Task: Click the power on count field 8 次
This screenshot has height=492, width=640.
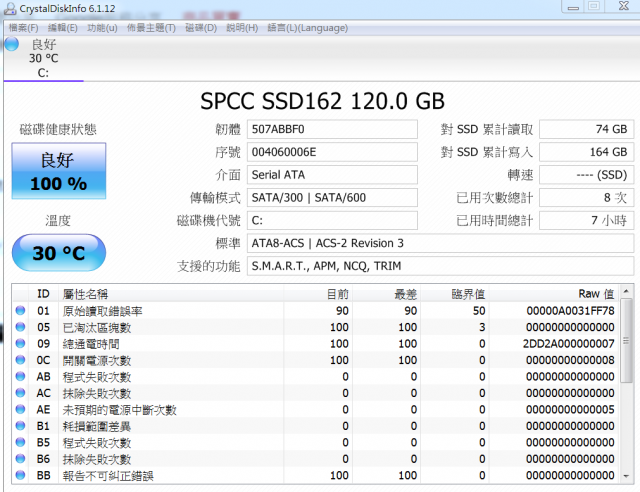Action: [x=587, y=198]
